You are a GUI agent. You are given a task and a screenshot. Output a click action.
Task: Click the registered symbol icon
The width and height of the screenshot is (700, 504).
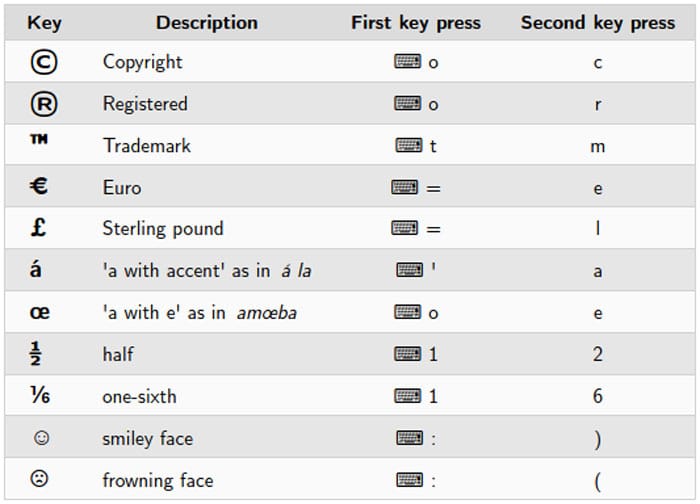[x=43, y=104]
